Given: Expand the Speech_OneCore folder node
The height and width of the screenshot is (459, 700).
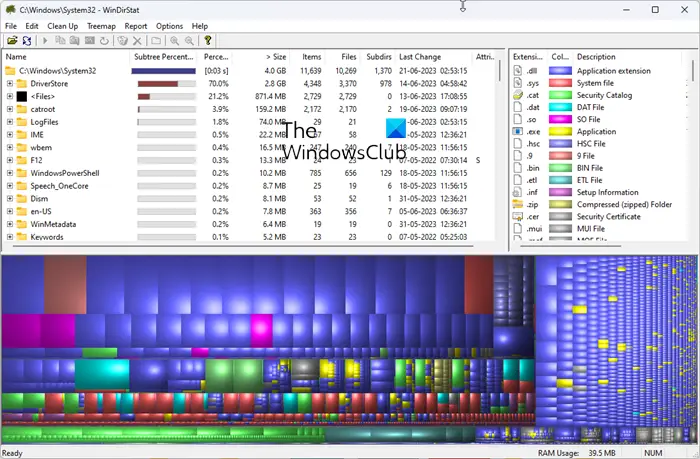Looking at the screenshot, I should (9, 186).
